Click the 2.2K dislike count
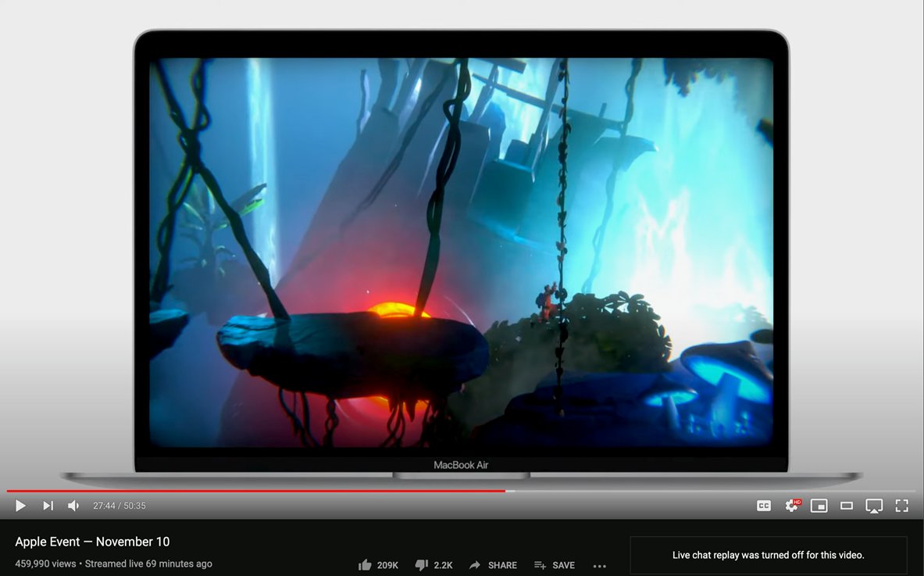This screenshot has height=576, width=924. [x=443, y=565]
